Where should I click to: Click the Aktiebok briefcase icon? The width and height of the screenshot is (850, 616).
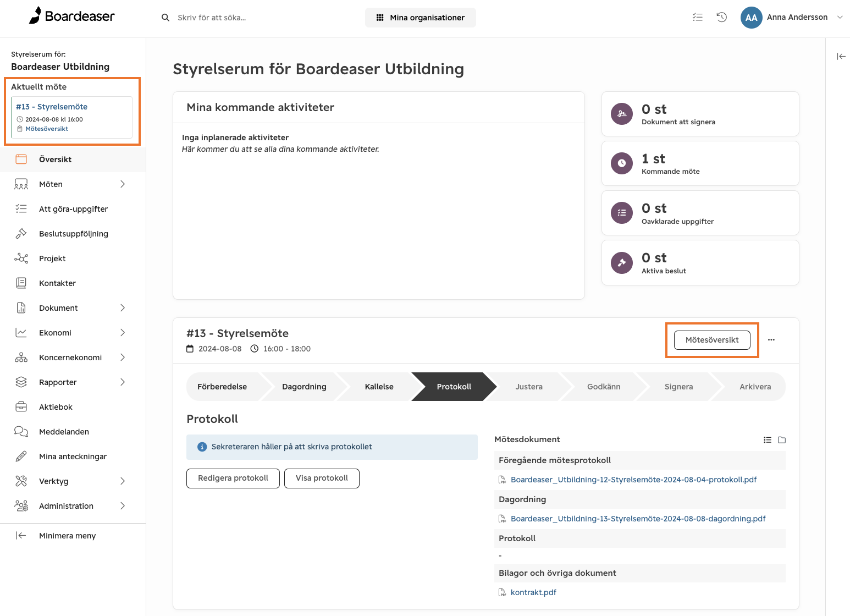(x=21, y=407)
